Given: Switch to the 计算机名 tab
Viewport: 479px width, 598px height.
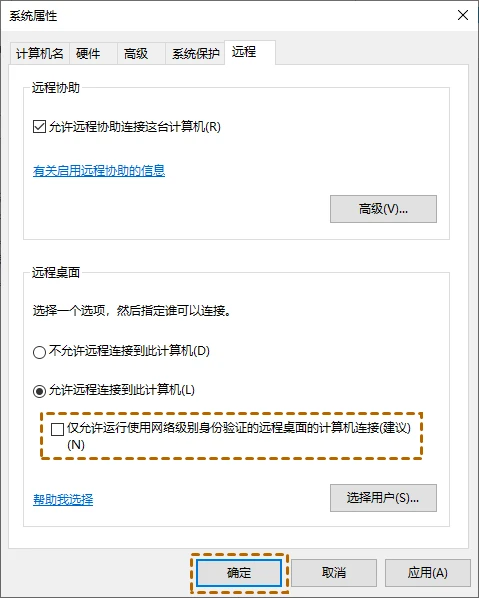Looking at the screenshot, I should pos(39,53).
